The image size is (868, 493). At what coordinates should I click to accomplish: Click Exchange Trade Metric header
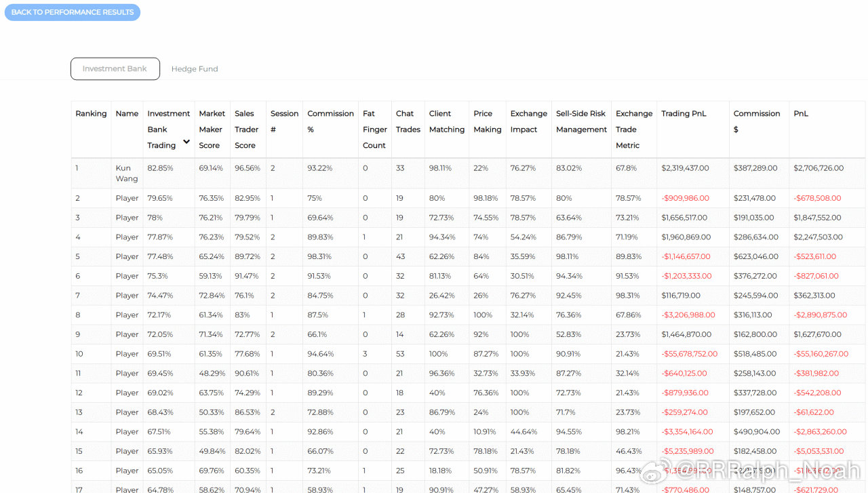634,130
